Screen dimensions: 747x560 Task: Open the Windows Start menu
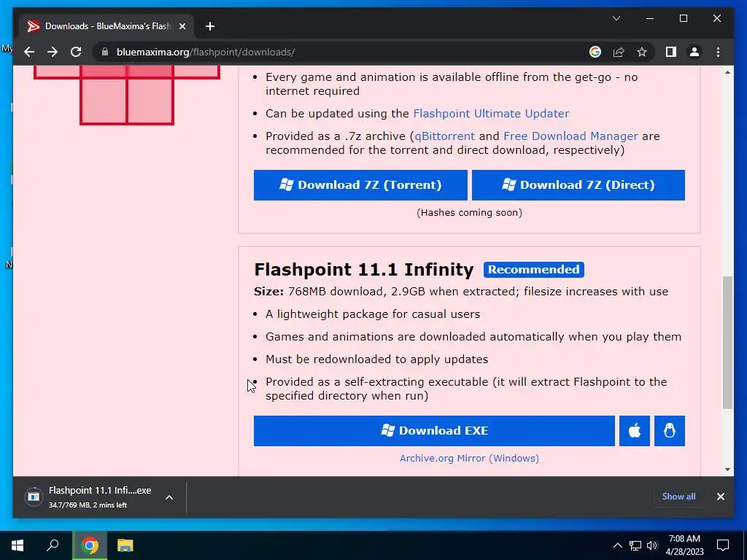[18, 545]
